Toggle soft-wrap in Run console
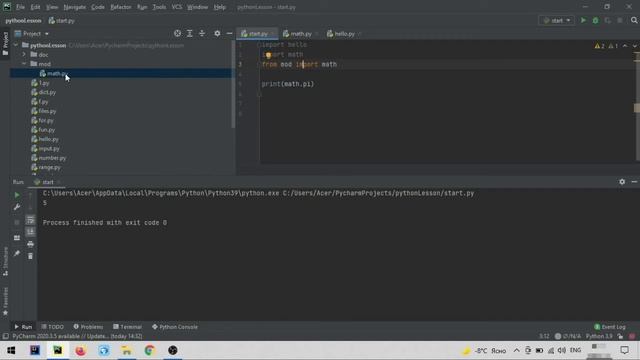This screenshot has width=640, height=360. click(30, 220)
